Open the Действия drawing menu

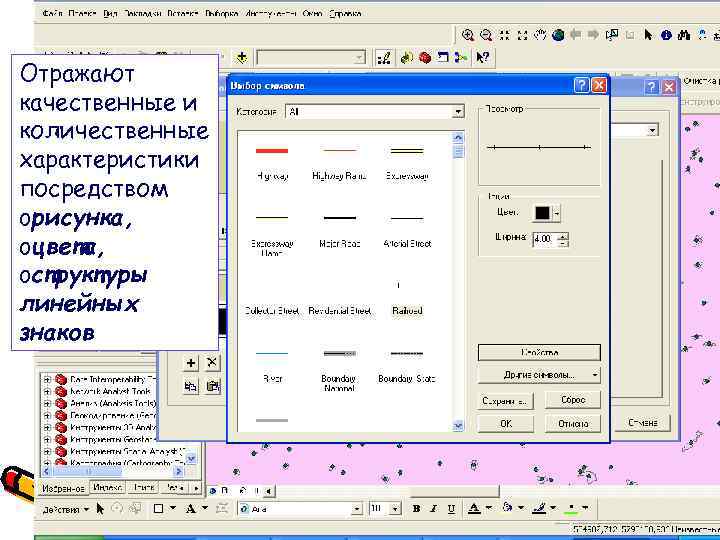coord(65,509)
